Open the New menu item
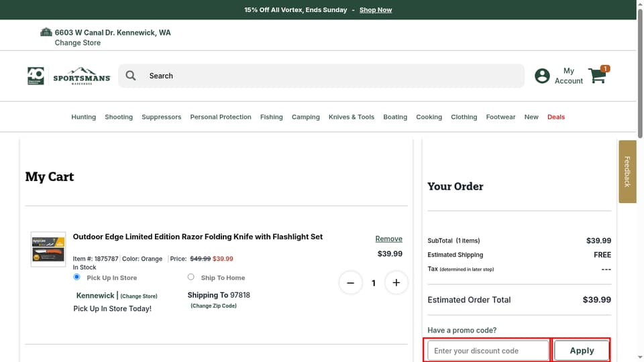 click(x=531, y=117)
